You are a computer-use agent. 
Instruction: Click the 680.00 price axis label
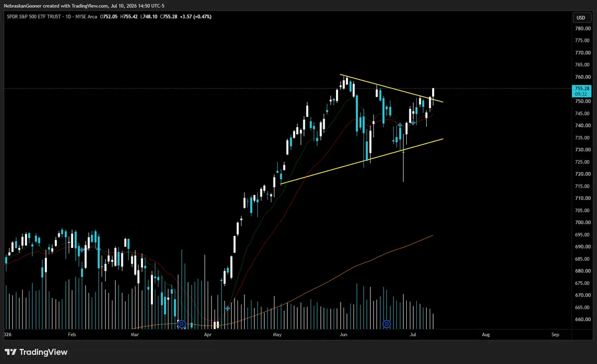(583, 271)
